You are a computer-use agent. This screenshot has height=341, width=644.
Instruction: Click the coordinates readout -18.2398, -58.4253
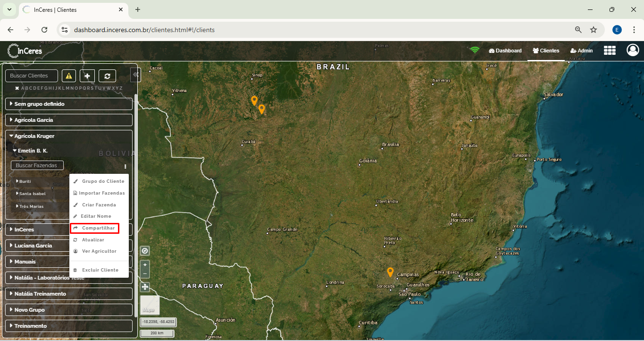(158, 322)
